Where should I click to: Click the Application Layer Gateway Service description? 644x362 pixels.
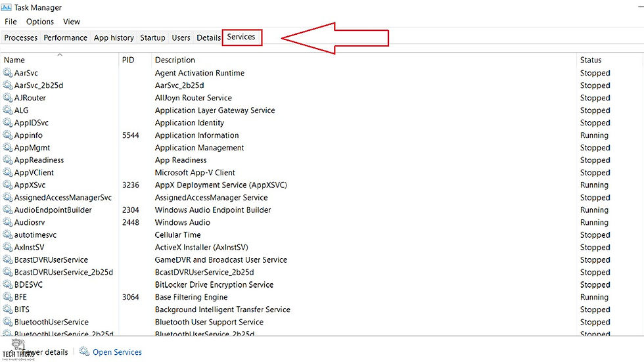tap(215, 110)
